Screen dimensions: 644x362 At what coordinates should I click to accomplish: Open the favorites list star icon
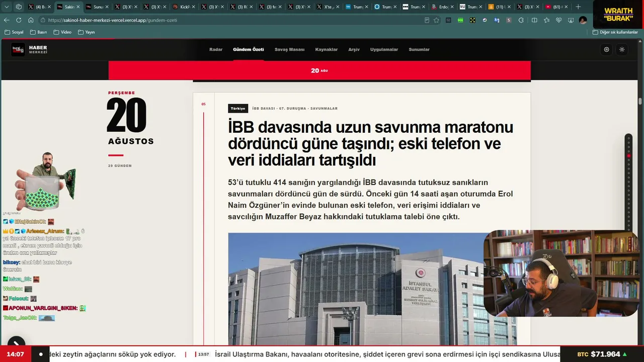(546, 20)
